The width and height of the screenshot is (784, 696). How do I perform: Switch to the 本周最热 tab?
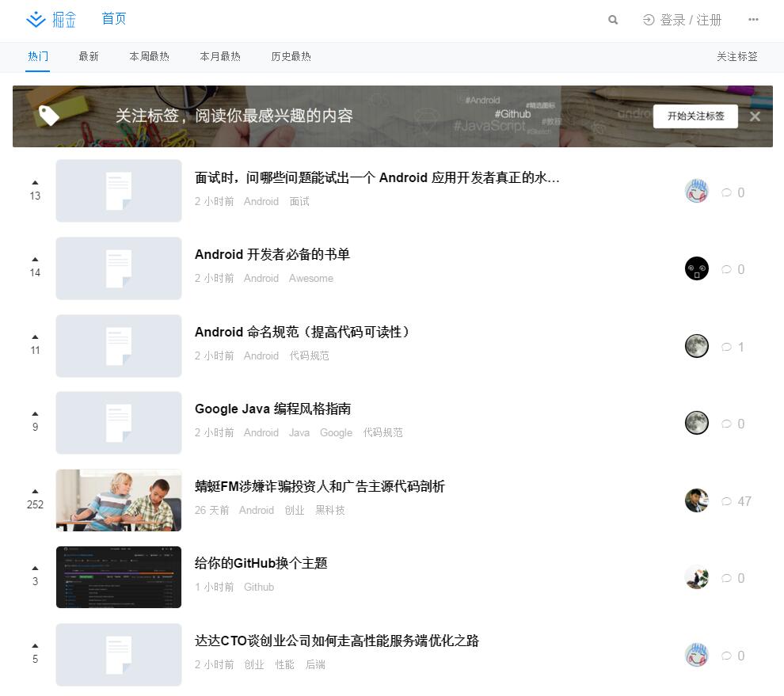coord(150,57)
